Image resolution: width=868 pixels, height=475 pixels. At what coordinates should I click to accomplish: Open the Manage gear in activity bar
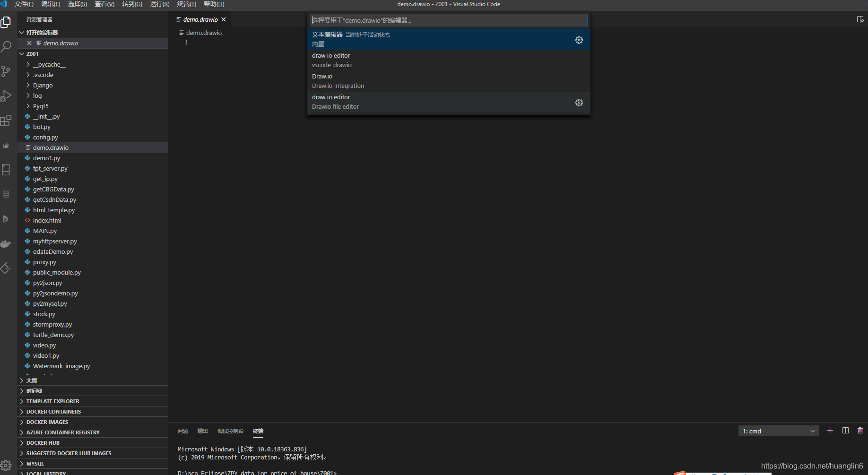[6, 465]
